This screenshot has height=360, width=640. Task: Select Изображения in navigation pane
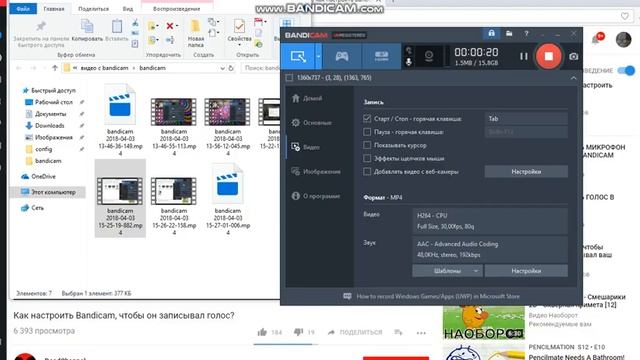tap(53, 138)
